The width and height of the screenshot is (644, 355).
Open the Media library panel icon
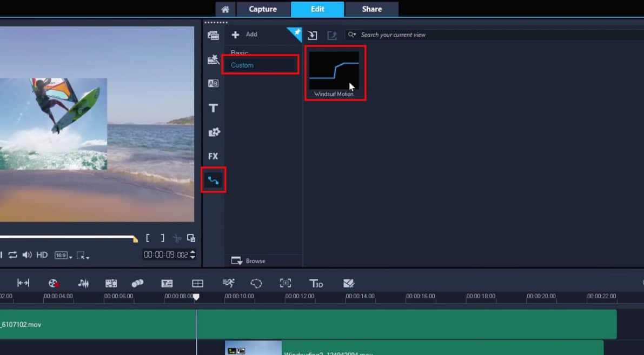tap(213, 35)
